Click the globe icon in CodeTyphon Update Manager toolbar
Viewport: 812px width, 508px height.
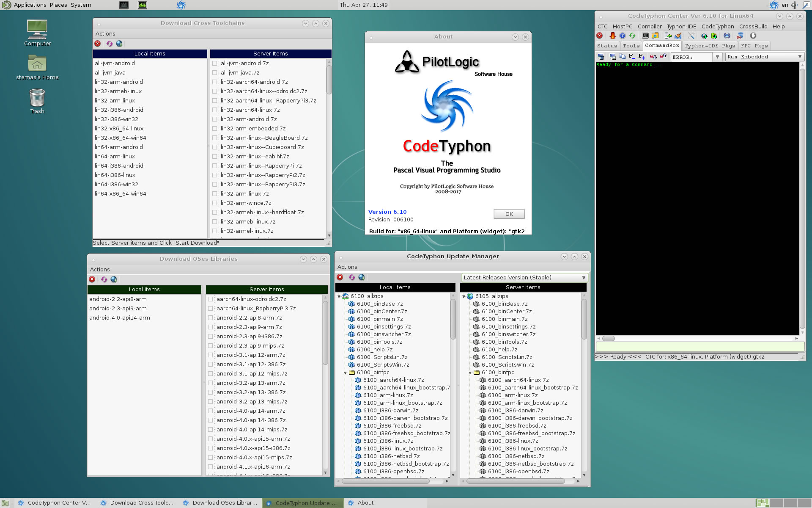click(362, 277)
